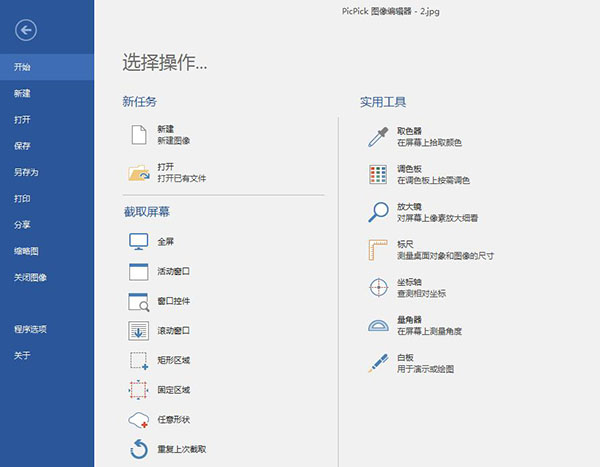
Task: Click the repeat last capture icon (重复上次截取)
Action: pos(139,450)
